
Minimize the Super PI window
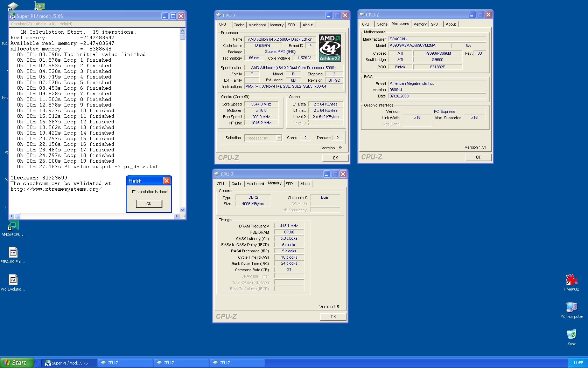pos(164,16)
